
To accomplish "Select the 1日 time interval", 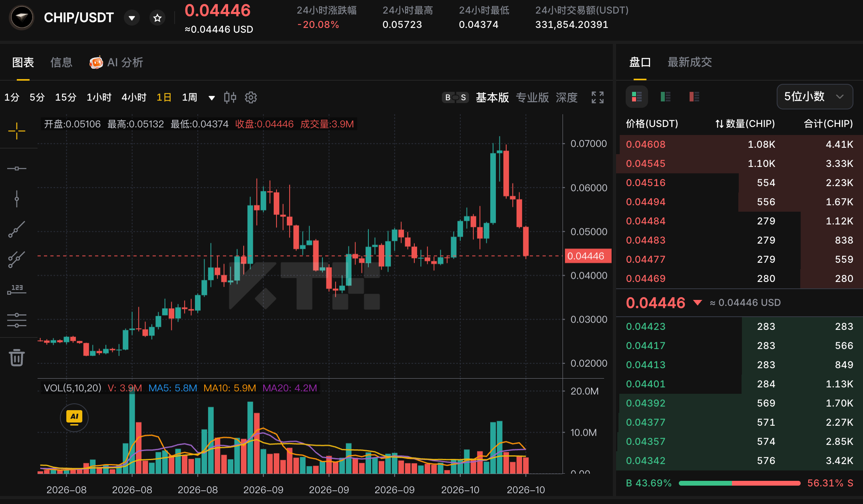I will click(164, 97).
